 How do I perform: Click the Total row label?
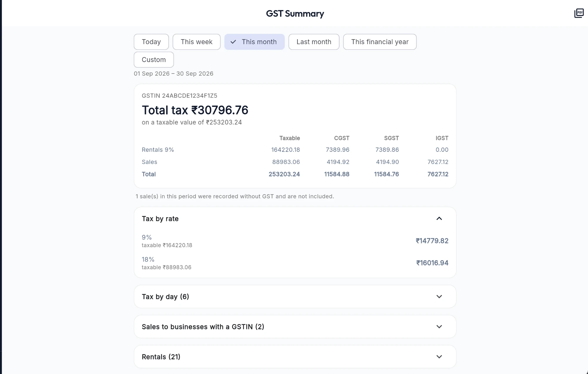click(x=149, y=174)
